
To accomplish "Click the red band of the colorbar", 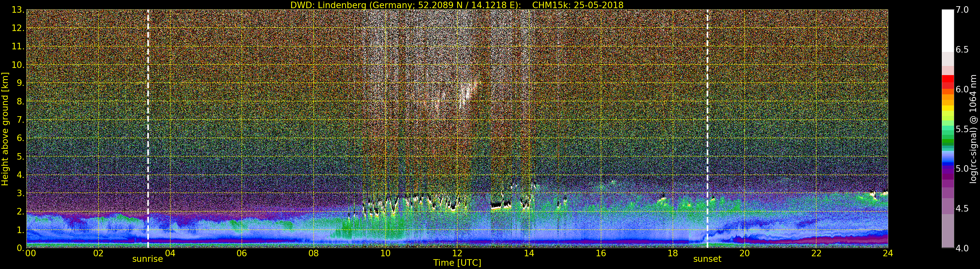I will [948, 81].
